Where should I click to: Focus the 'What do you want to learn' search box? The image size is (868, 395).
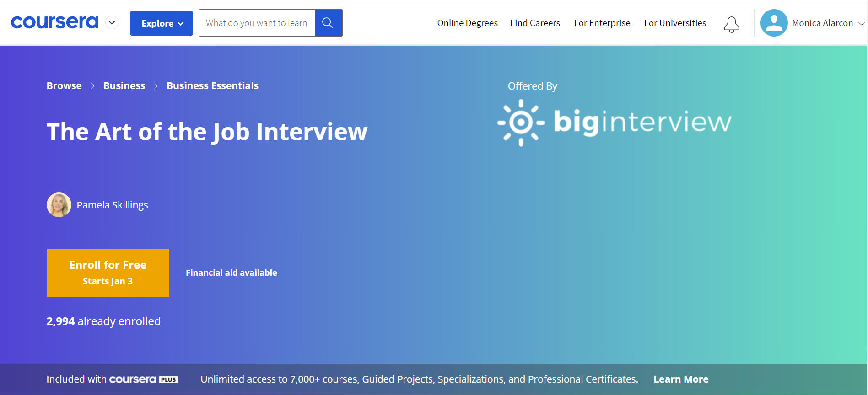[x=257, y=23]
